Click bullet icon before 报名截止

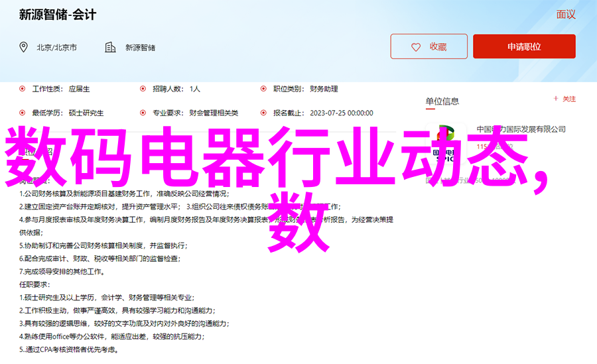click(x=263, y=113)
